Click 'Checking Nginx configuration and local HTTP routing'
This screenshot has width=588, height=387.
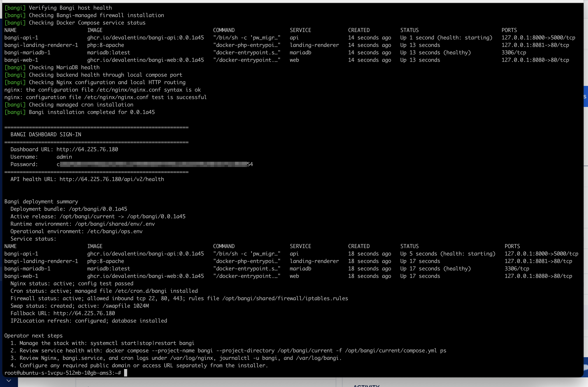point(95,82)
